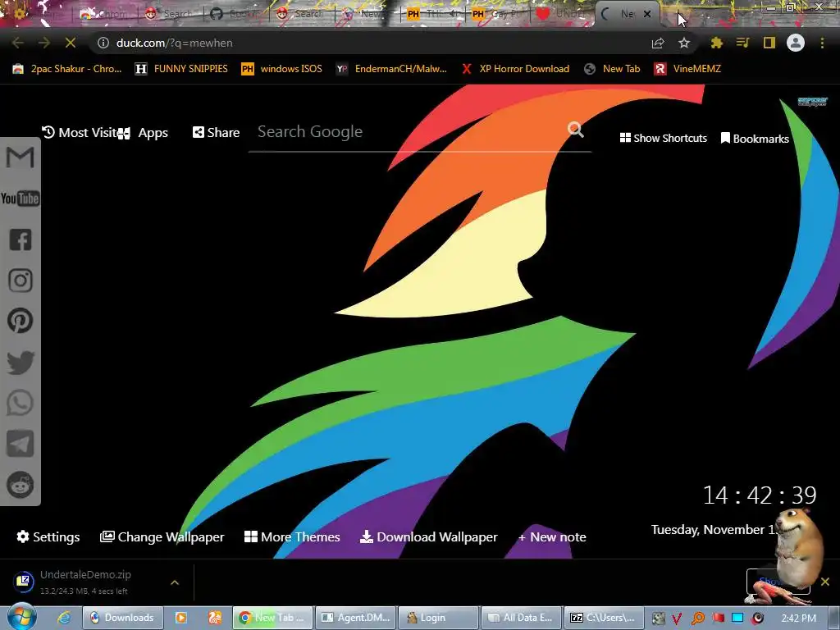Launch Internet Explorer from taskbar

pyautogui.click(x=64, y=618)
